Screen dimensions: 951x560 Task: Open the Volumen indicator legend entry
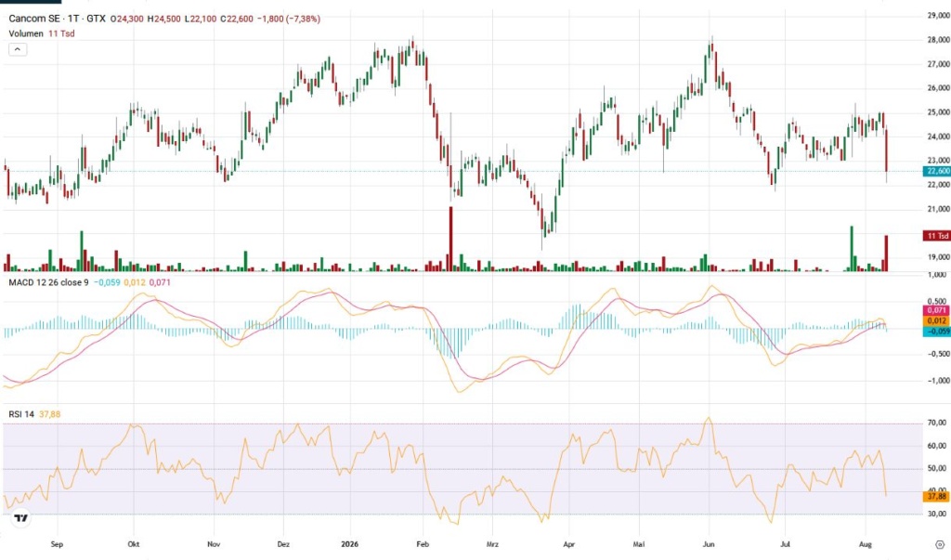26,33
